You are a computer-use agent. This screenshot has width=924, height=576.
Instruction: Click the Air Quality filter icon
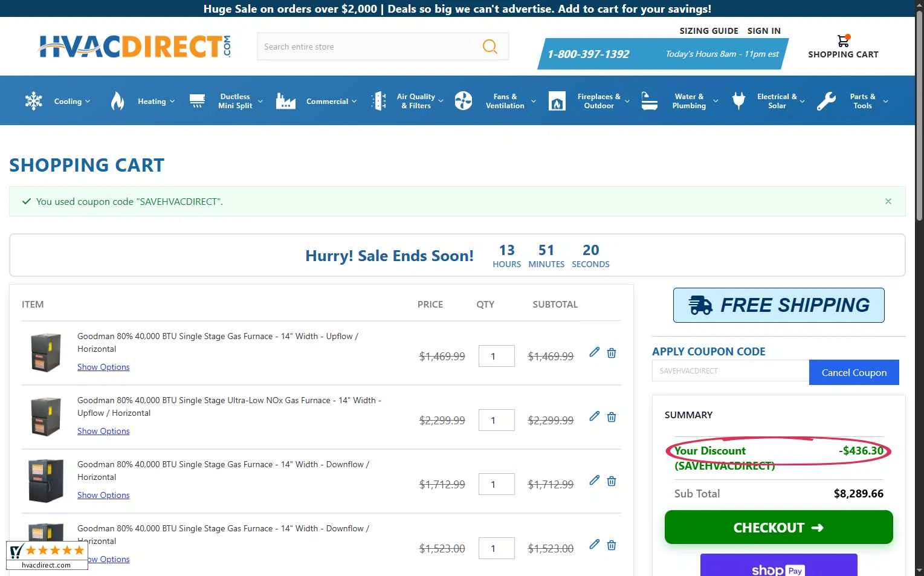pos(379,101)
